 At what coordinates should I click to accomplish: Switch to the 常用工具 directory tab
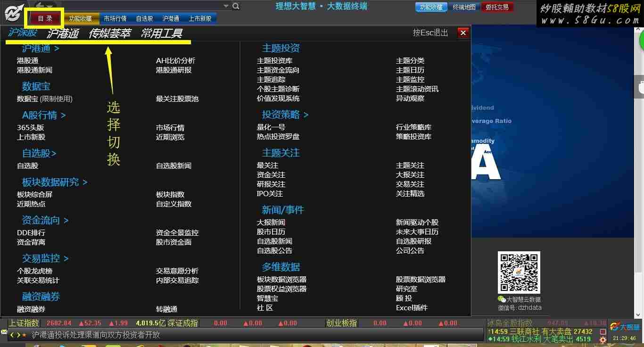161,33
